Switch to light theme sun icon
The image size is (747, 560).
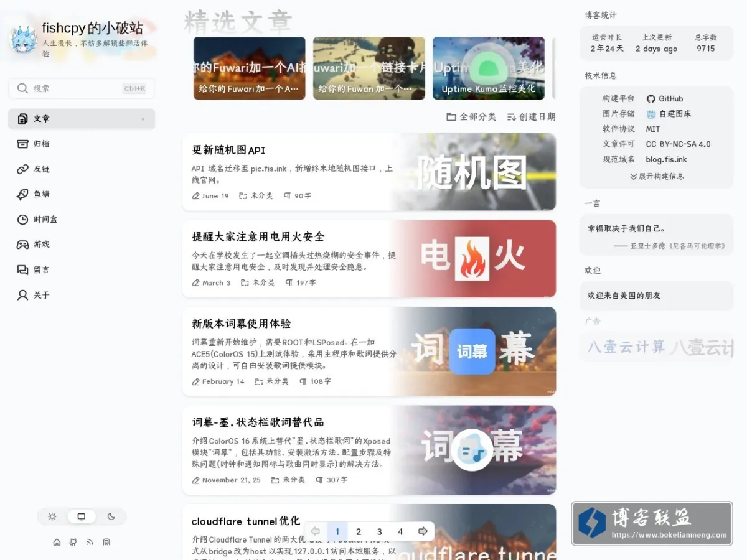pyautogui.click(x=52, y=516)
